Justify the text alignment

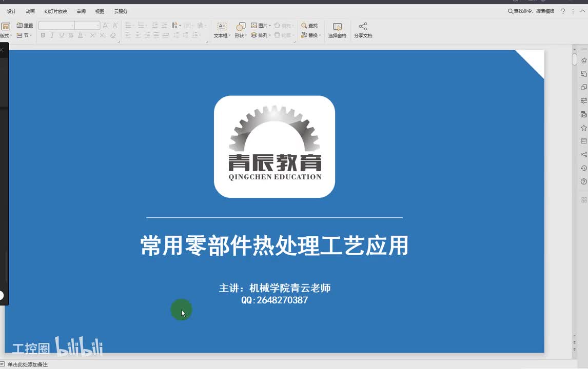(156, 35)
